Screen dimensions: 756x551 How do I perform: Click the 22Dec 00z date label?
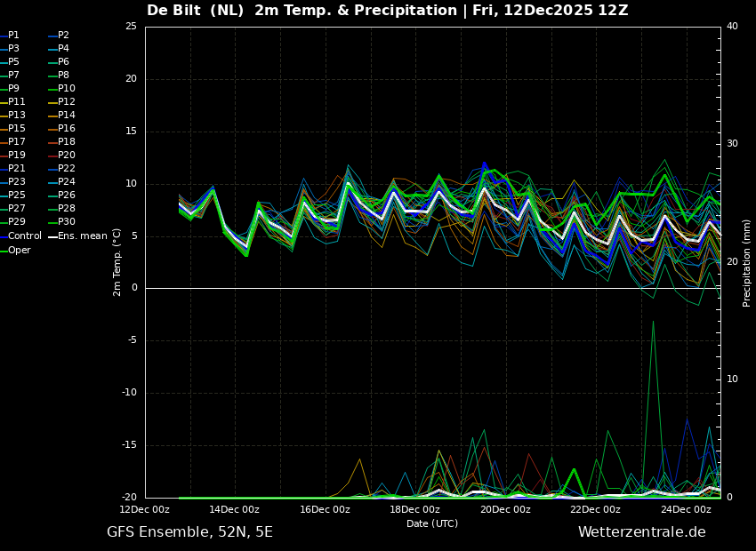point(596,509)
